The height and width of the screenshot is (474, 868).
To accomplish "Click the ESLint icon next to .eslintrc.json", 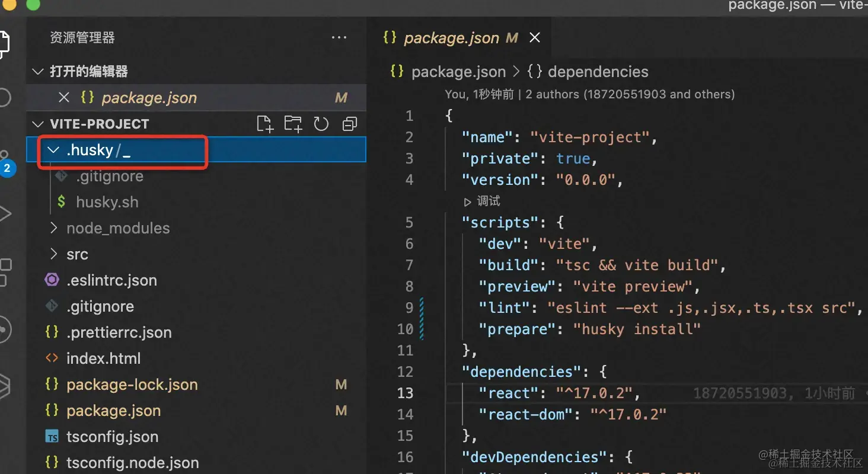I will [52, 280].
